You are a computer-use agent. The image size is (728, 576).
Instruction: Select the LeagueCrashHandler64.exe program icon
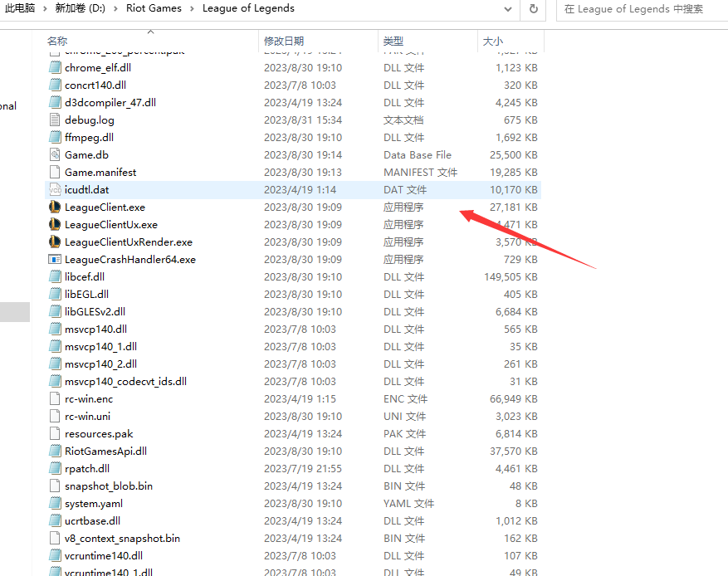[55, 260]
